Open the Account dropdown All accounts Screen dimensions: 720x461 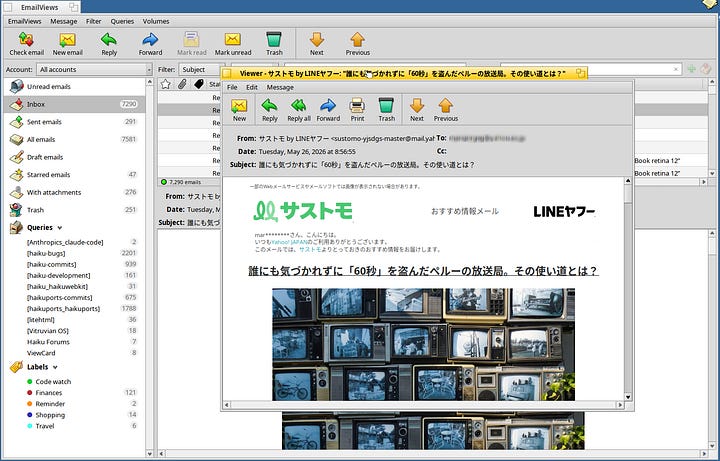pos(94,69)
